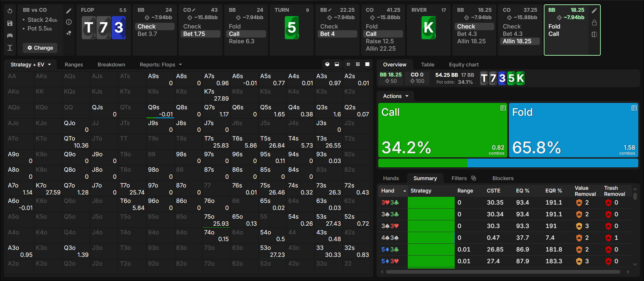Click the expand icon in the blue Fold box

(x=634, y=108)
